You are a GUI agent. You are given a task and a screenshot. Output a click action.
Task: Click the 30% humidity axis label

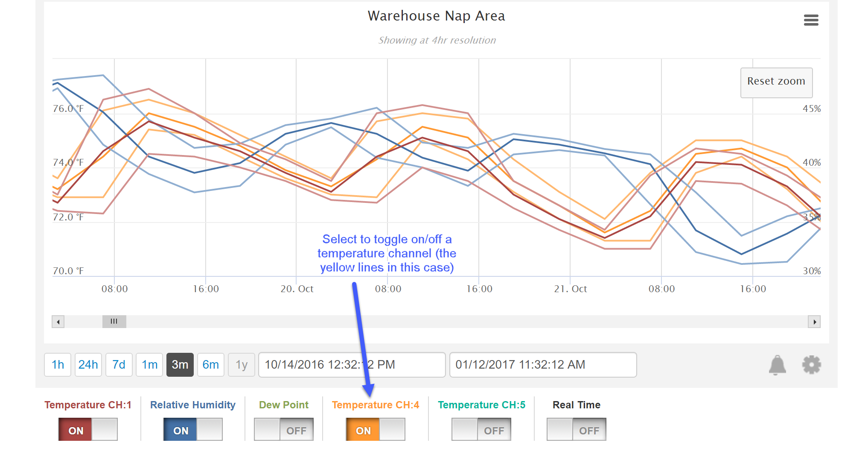coord(812,271)
